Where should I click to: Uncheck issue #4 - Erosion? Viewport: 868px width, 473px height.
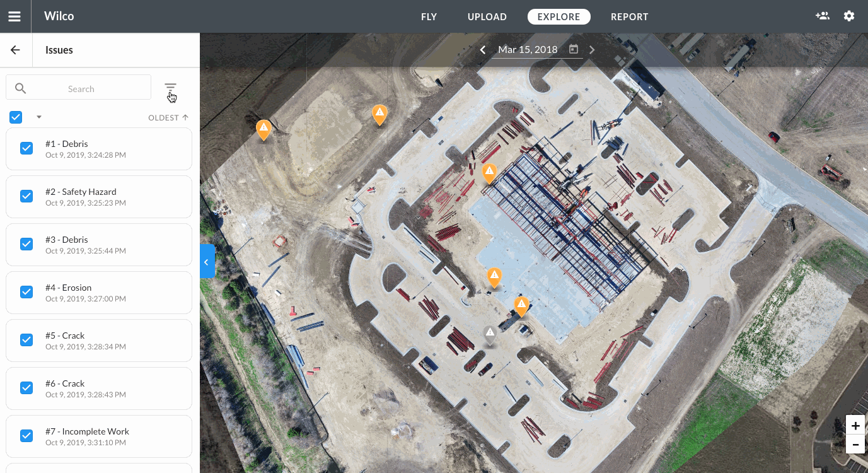point(26,292)
